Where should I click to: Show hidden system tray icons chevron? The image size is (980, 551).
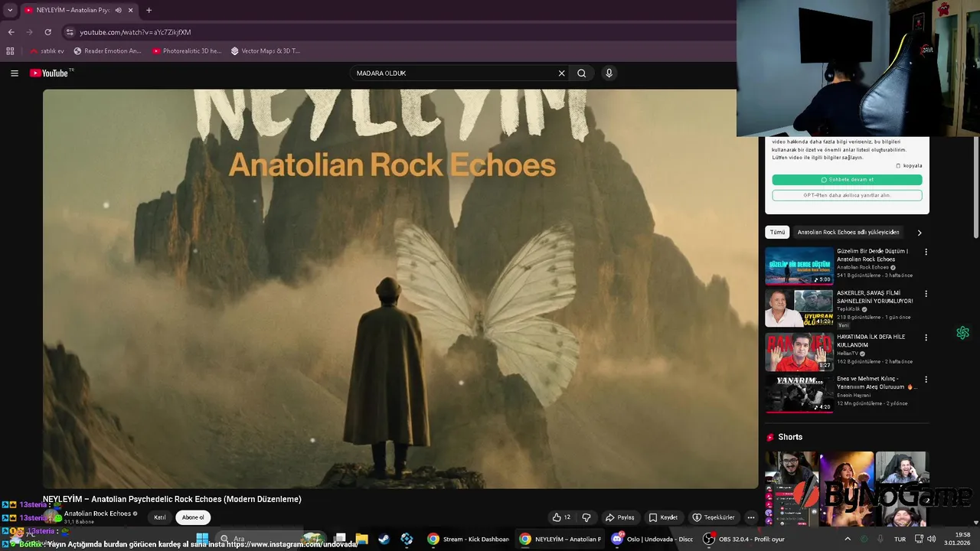coord(848,539)
